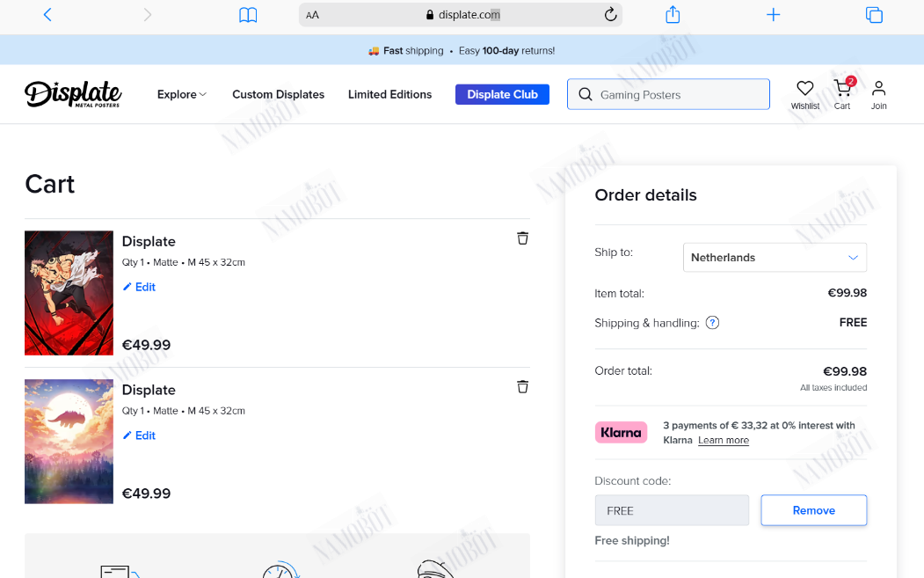Viewport: 924px width, 578px height.
Task: Open a new tab with plus icon
Action: pyautogui.click(x=773, y=15)
